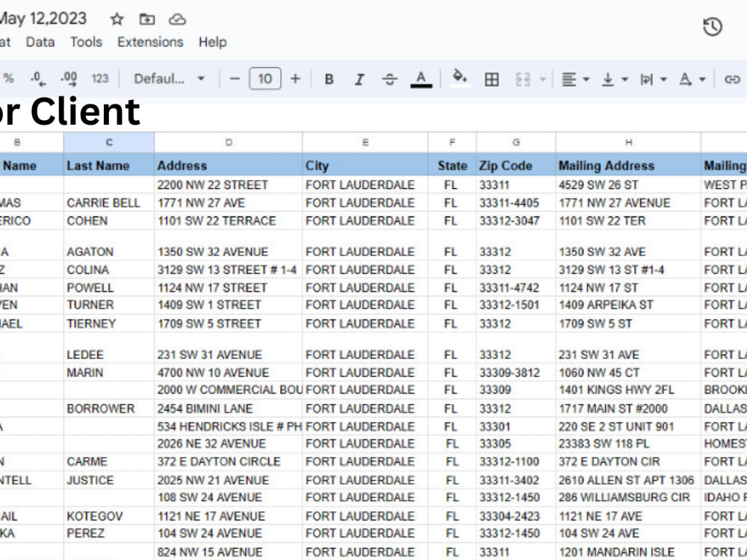Check the cloud save status icon
747x560 pixels.
(177, 19)
